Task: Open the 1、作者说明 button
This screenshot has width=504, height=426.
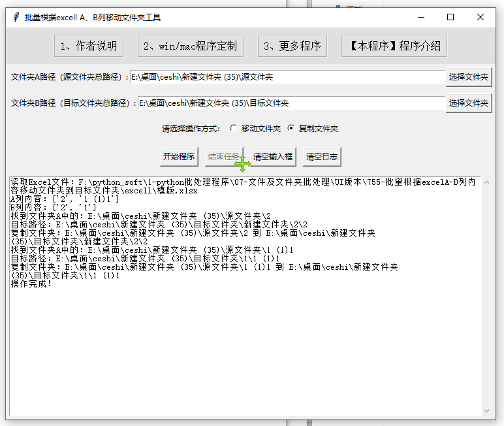Action: tap(89, 46)
